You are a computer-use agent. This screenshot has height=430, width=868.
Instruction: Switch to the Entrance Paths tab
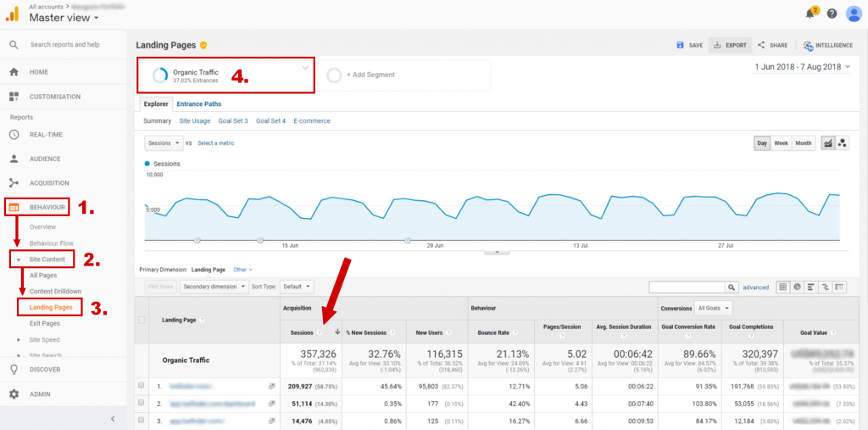(198, 103)
